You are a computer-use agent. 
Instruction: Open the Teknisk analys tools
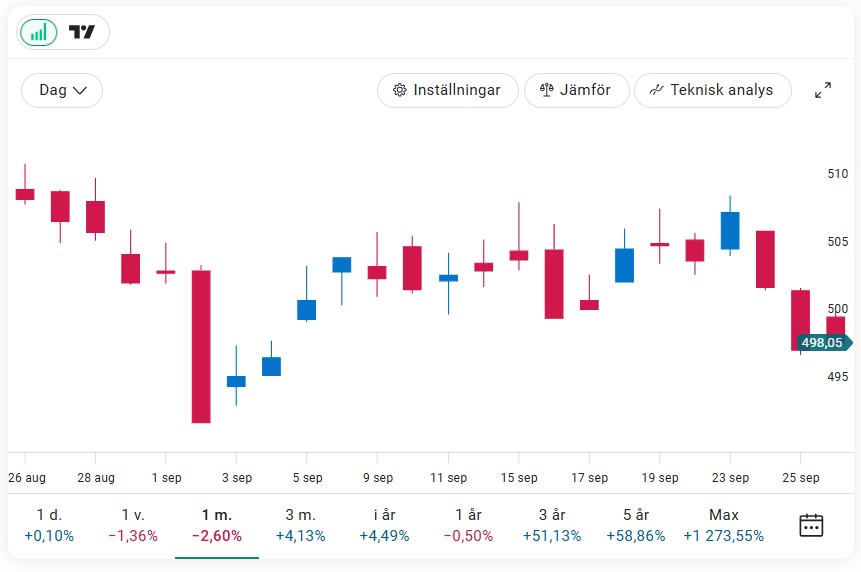[711, 90]
